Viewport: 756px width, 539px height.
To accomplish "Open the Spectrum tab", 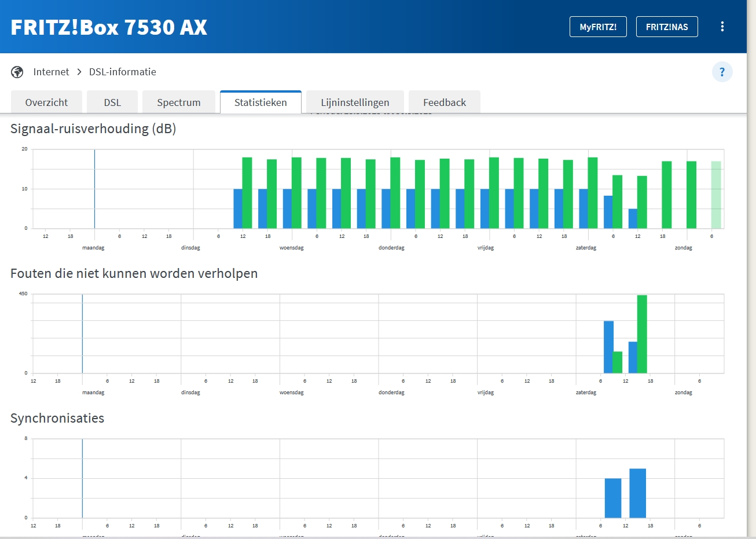I will (x=178, y=102).
